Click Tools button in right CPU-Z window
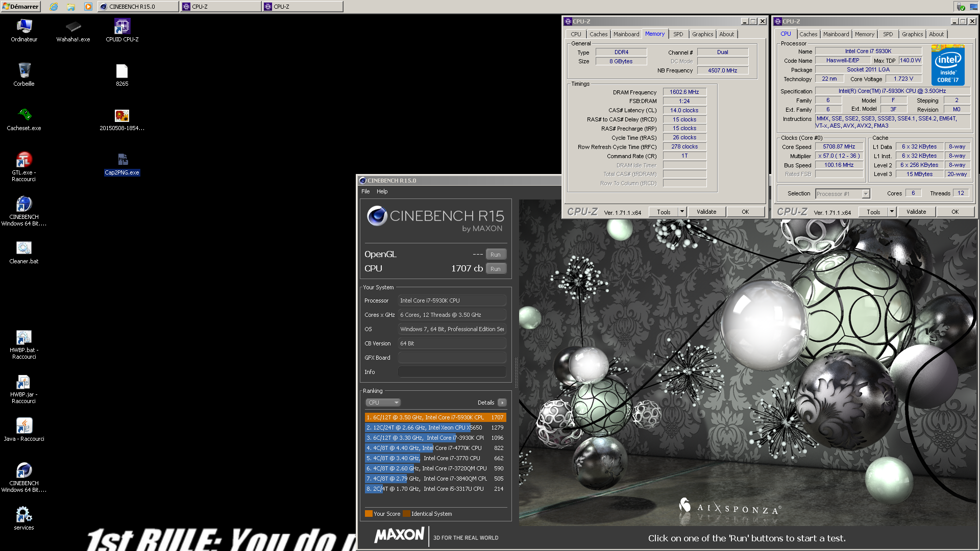This screenshot has width=980, height=551. pos(873,212)
